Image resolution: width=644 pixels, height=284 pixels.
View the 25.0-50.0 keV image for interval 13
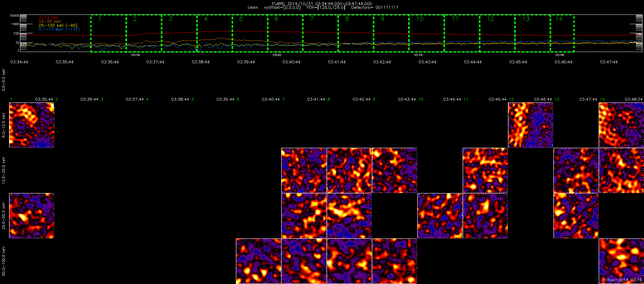click(x=576, y=216)
